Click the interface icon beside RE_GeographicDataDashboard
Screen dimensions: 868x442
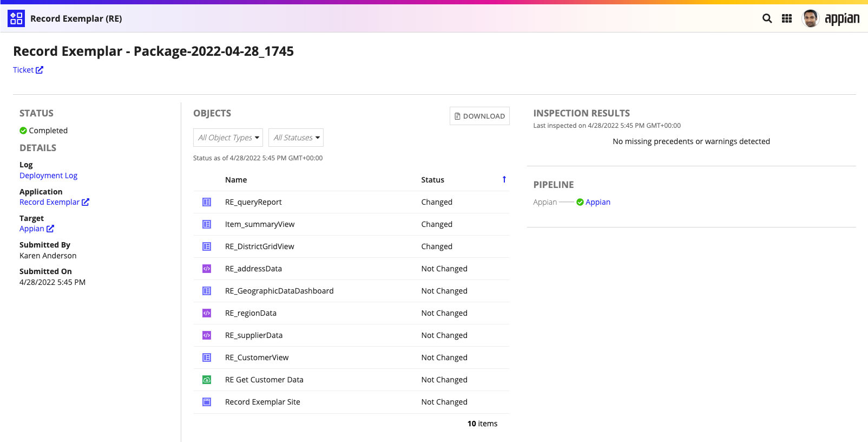(x=207, y=291)
